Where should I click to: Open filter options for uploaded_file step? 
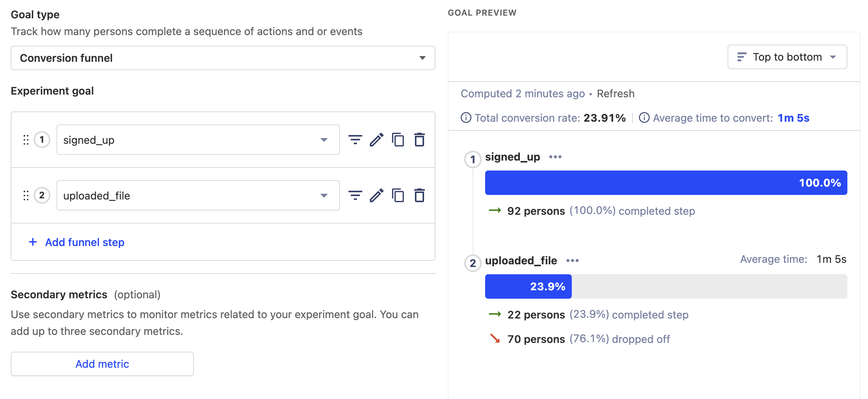click(356, 196)
